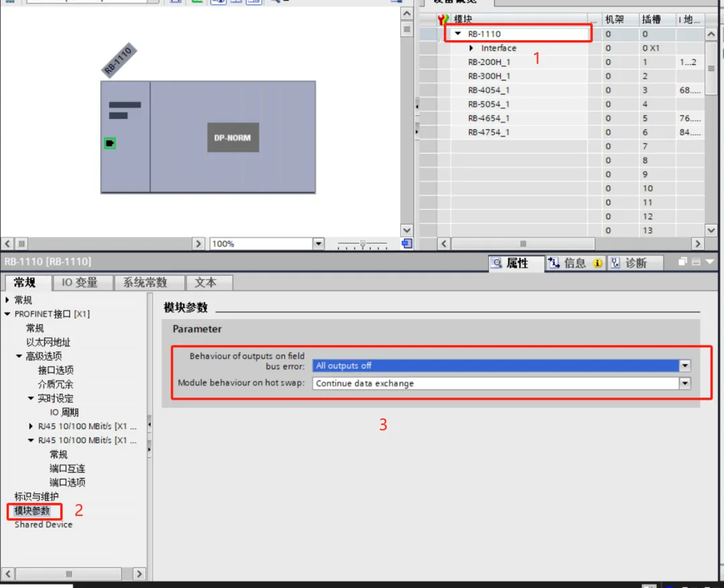
Task: Collapse the RB-1110 row in device overview
Action: tap(458, 34)
